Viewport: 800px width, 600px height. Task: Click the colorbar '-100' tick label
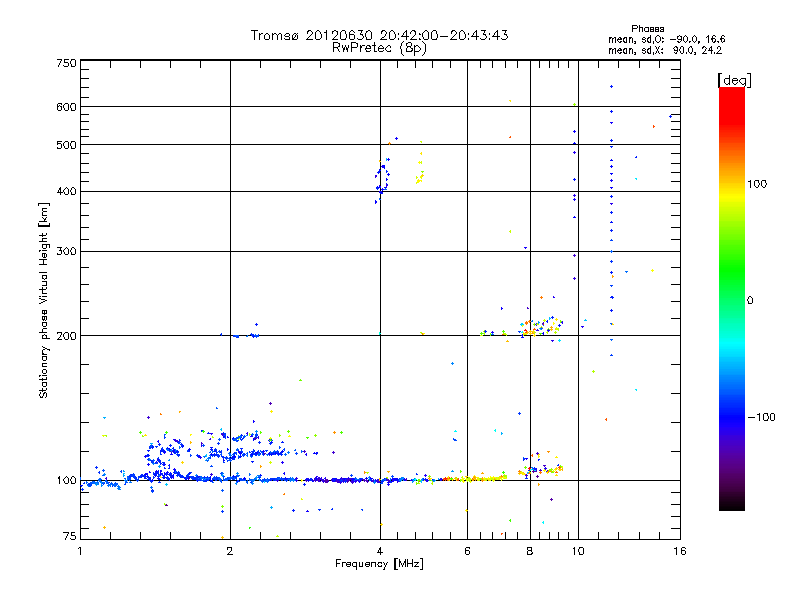coord(762,417)
